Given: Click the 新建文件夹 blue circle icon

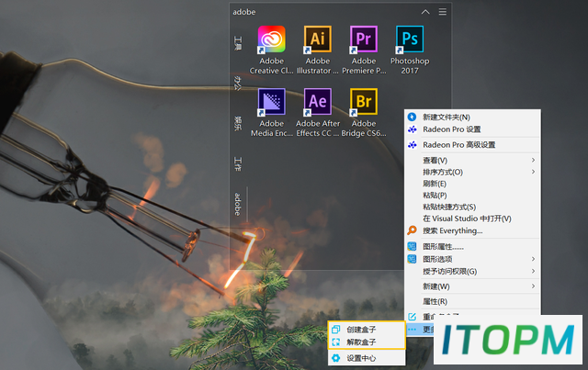Looking at the screenshot, I should [412, 117].
